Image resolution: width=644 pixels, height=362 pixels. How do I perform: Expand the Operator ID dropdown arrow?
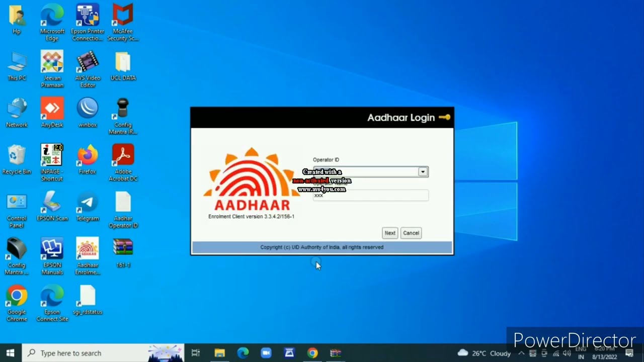click(423, 172)
